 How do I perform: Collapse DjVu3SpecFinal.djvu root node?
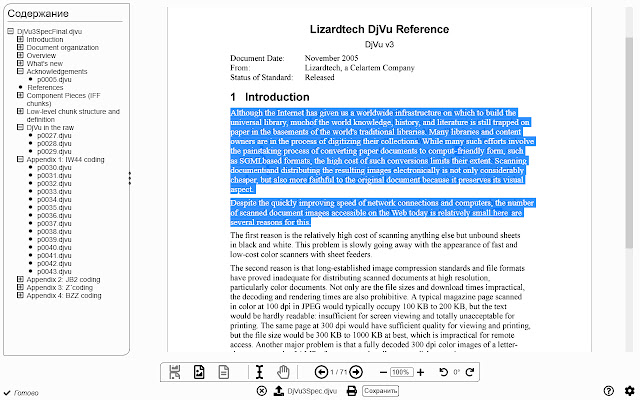[11, 31]
